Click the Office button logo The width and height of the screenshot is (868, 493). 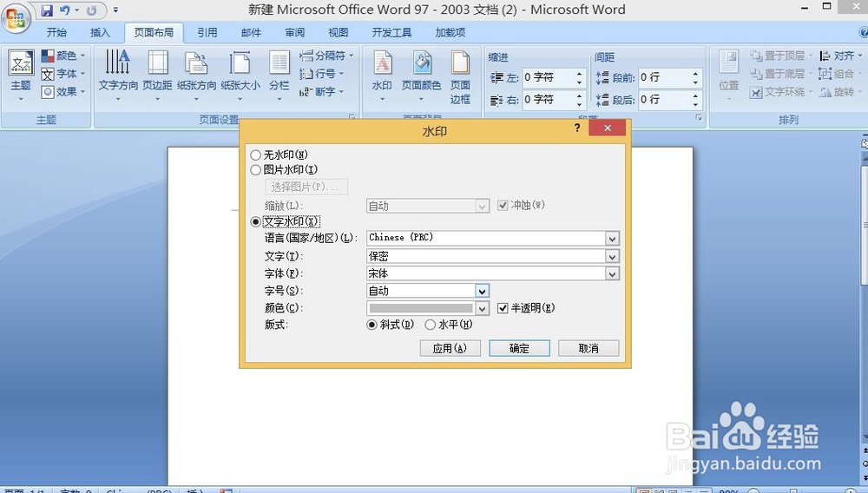point(16,19)
